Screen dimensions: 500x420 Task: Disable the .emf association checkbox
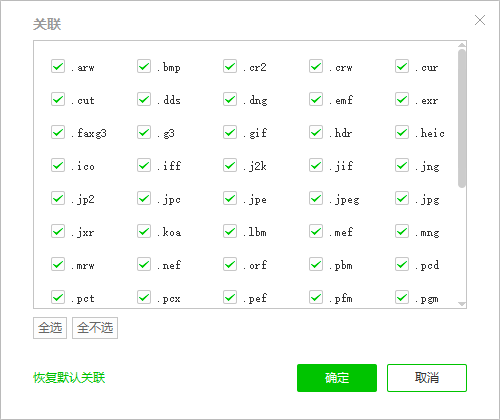pyautogui.click(x=316, y=99)
